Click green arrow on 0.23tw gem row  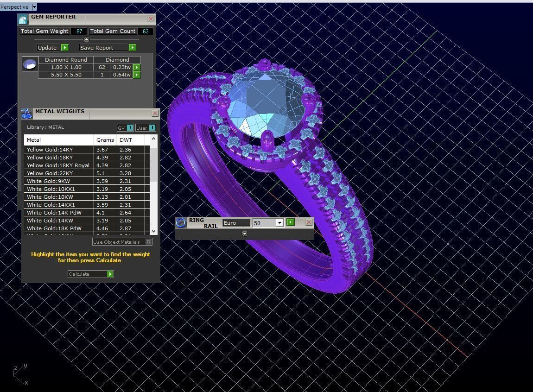pyautogui.click(x=137, y=67)
